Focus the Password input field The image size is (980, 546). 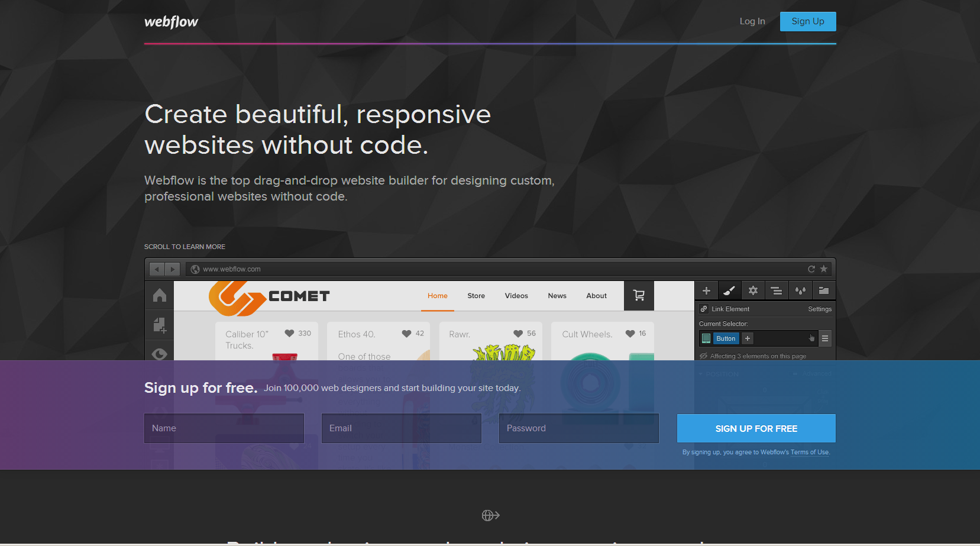[x=579, y=428]
